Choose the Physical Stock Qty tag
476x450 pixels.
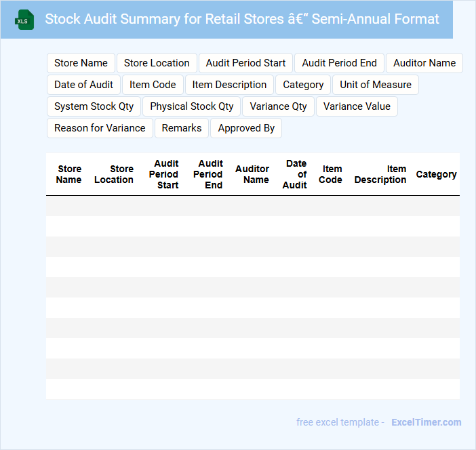coord(191,106)
